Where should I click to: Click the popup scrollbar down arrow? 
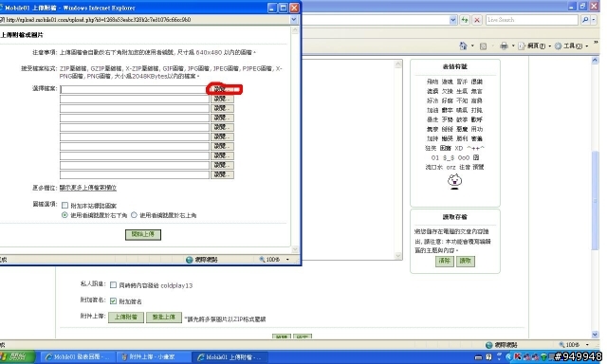pos(295,249)
